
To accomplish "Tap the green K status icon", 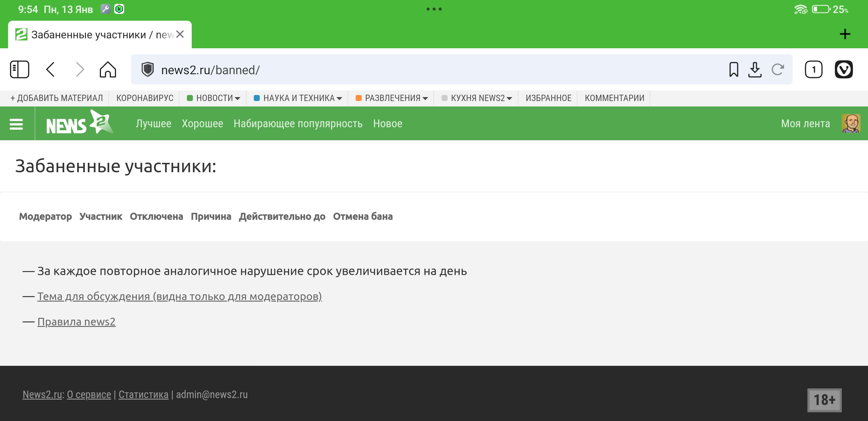I will point(119,9).
